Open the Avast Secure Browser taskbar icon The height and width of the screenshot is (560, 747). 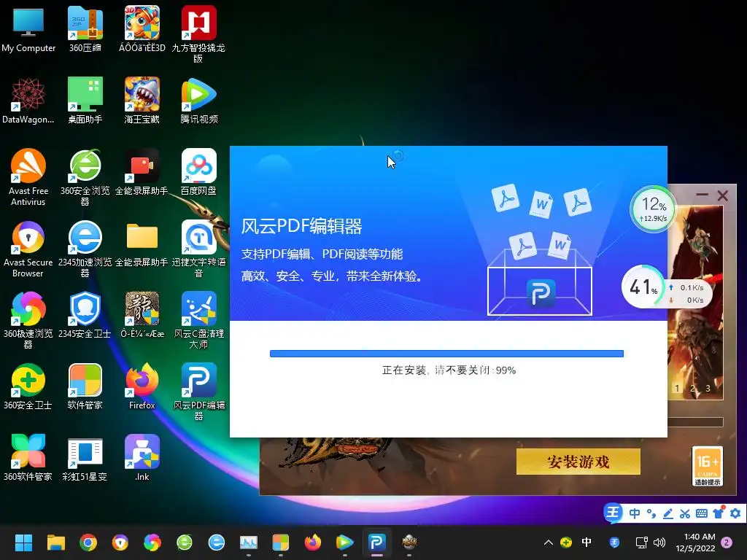[120, 542]
